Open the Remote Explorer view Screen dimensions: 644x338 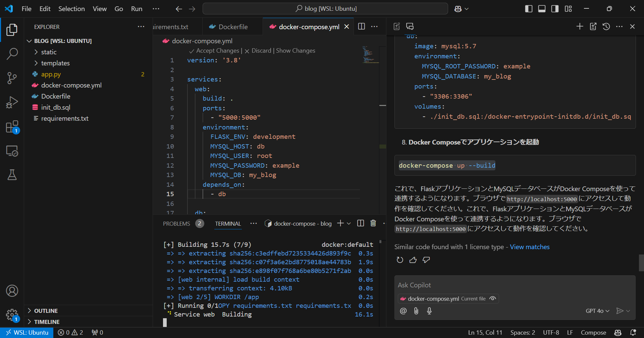pyautogui.click(x=12, y=151)
